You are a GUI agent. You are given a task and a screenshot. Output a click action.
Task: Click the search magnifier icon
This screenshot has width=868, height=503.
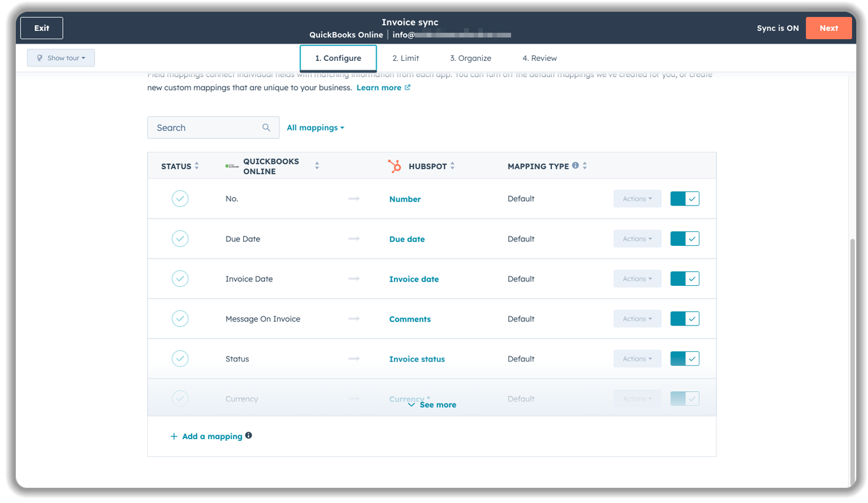pyautogui.click(x=266, y=128)
